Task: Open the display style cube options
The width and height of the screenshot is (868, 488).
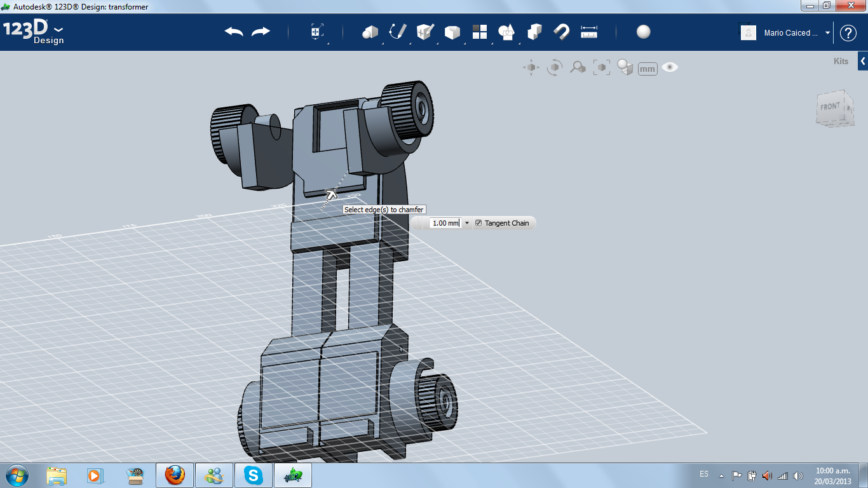Action: pos(625,67)
